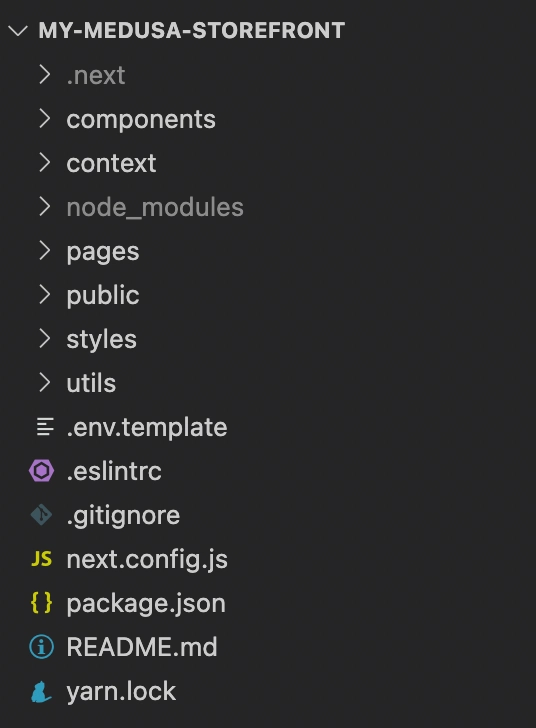Click the blue info icon beside README.md
The image size is (536, 728).
click(41, 647)
